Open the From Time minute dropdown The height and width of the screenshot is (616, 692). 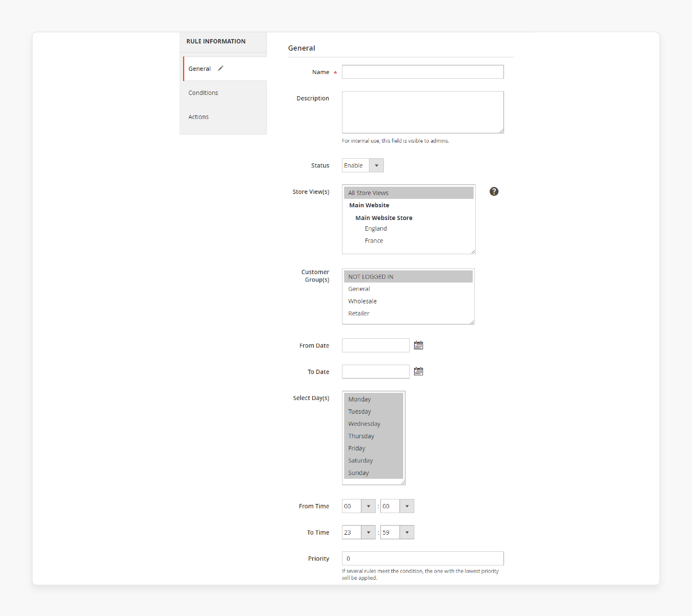[x=397, y=506]
